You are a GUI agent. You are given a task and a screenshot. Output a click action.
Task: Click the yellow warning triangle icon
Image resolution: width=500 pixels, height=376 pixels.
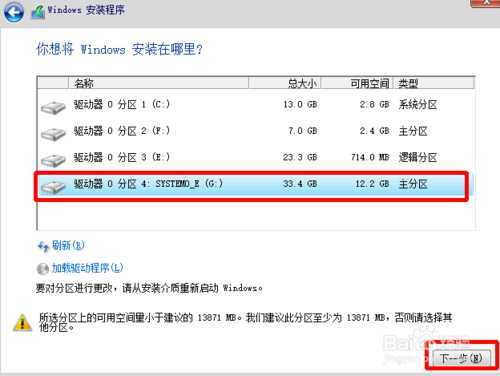(x=22, y=323)
